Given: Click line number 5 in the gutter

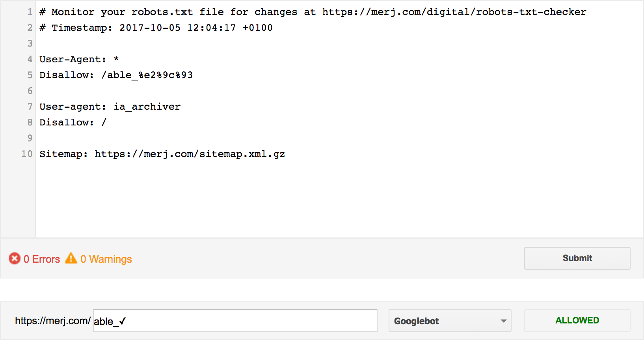Looking at the screenshot, I should click(29, 75).
